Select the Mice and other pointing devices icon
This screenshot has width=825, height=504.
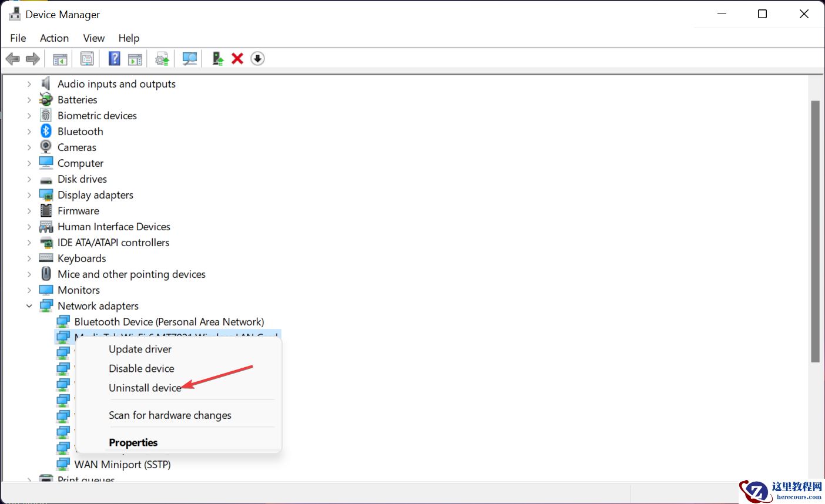tap(46, 274)
